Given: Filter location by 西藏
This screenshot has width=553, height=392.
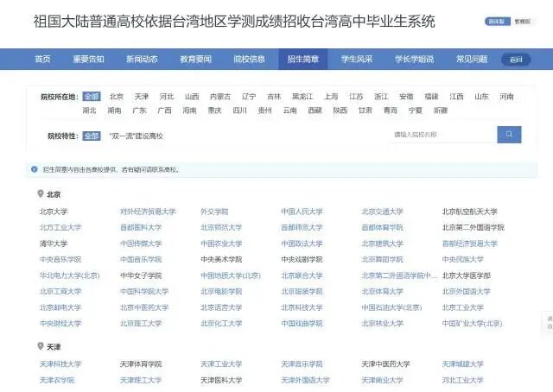Looking at the screenshot, I should [x=315, y=111].
